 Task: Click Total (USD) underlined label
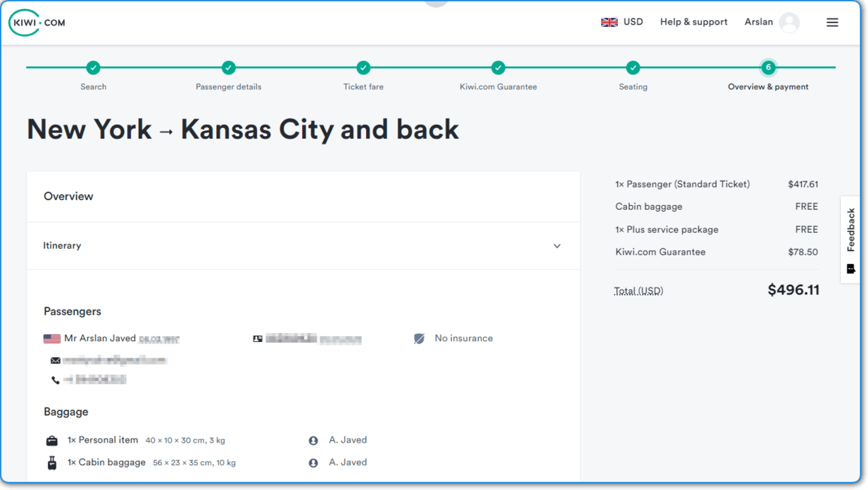click(x=638, y=291)
